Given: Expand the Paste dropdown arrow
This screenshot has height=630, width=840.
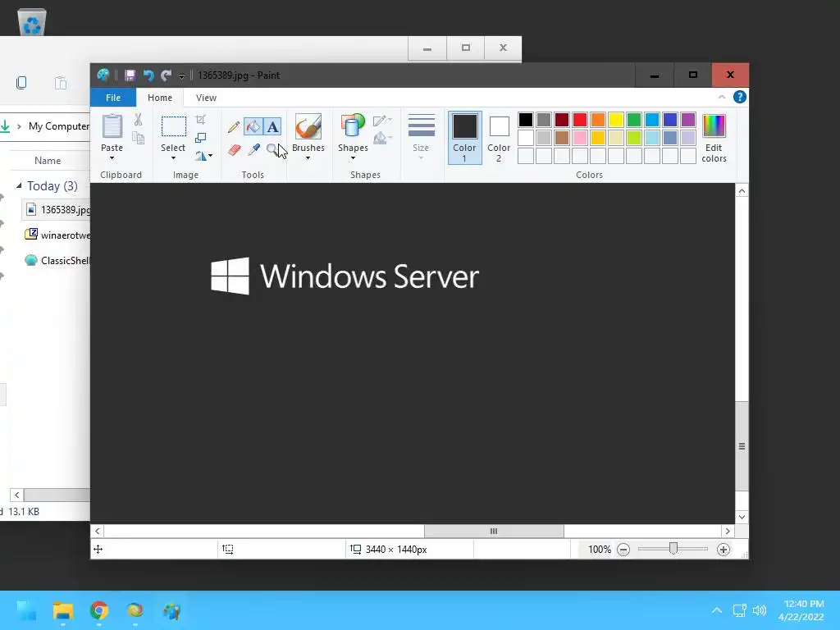Looking at the screenshot, I should (112, 158).
